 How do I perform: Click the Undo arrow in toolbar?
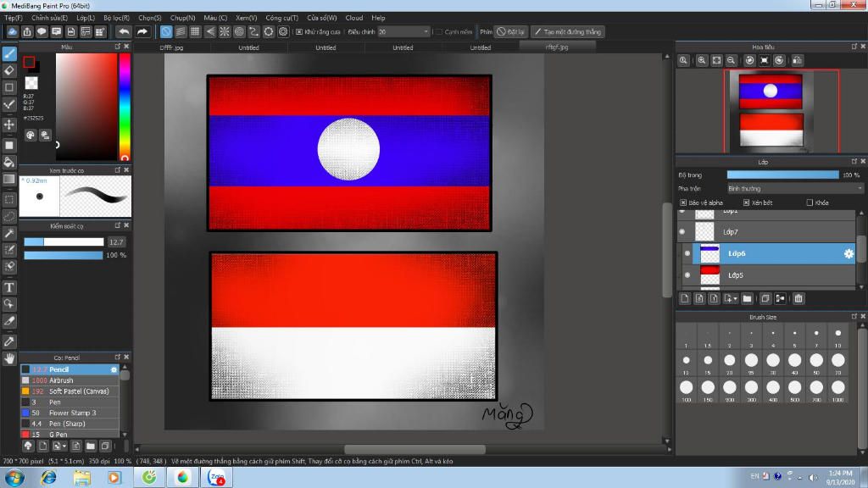pos(124,31)
